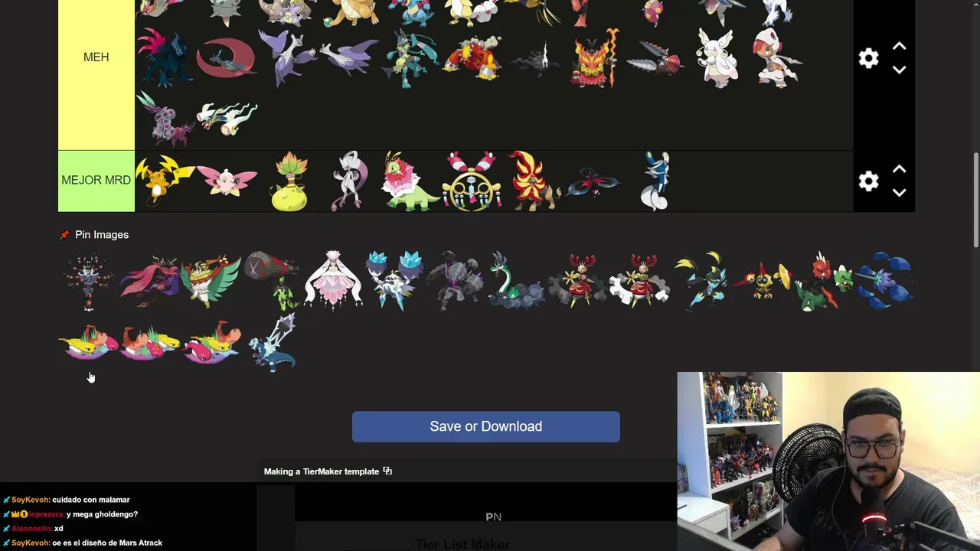Select the icy blue dinosaur with crystal blade

tap(273, 342)
